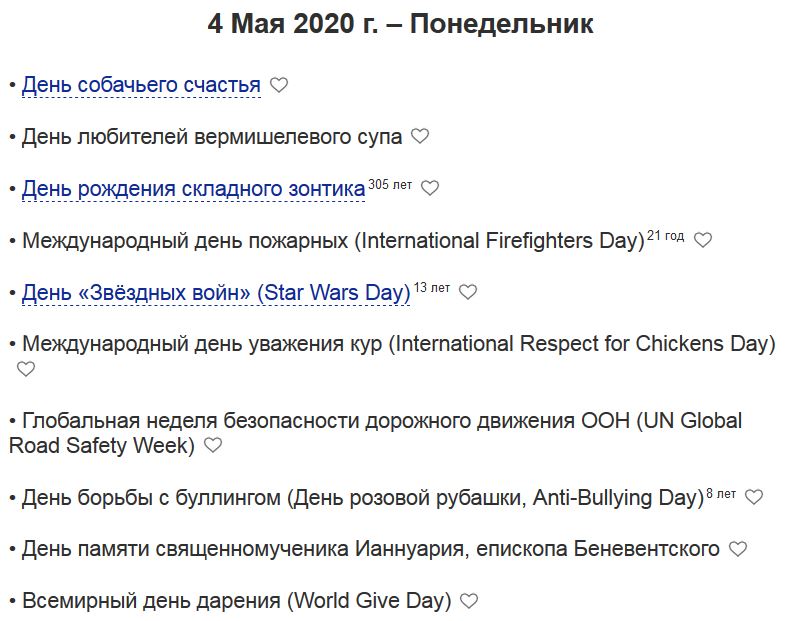The width and height of the screenshot is (791, 621).
Task: Favorite the складного зонтика birthday entry
Action: (430, 188)
